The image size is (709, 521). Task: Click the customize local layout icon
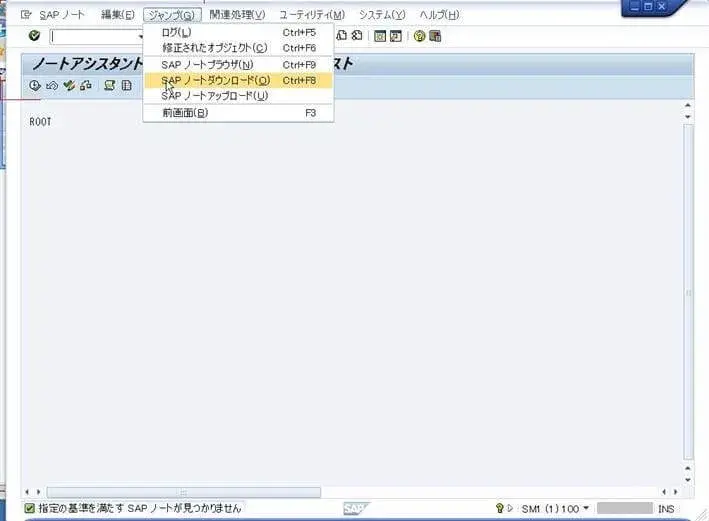[435, 36]
